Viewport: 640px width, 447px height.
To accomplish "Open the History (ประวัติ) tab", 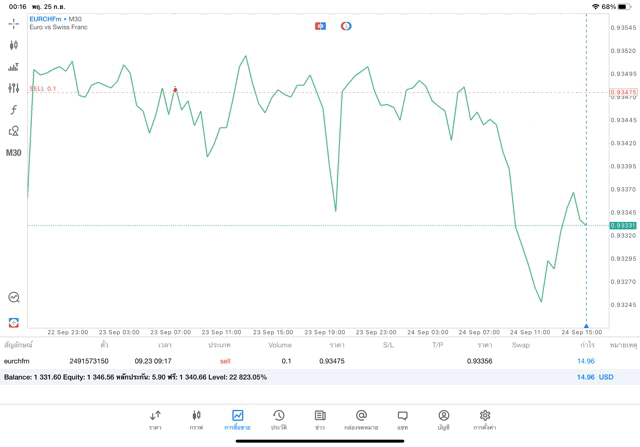I will (278, 419).
